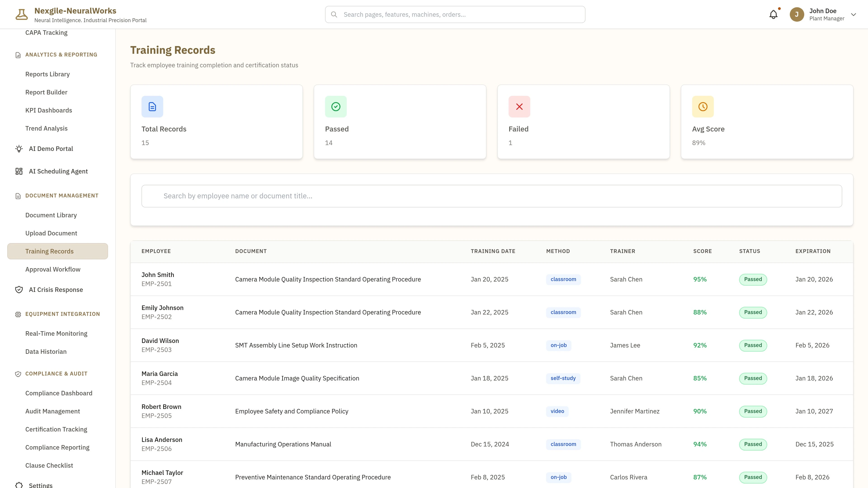Click the Passed checkmark icon
868x488 pixels.
pyautogui.click(x=336, y=106)
